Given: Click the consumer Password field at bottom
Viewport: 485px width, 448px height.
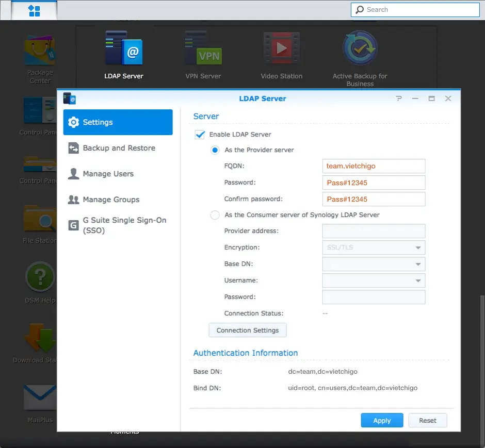Looking at the screenshot, I should click(x=374, y=297).
